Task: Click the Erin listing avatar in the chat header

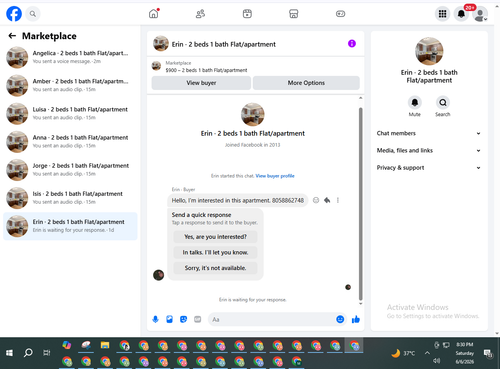Action: pos(160,44)
